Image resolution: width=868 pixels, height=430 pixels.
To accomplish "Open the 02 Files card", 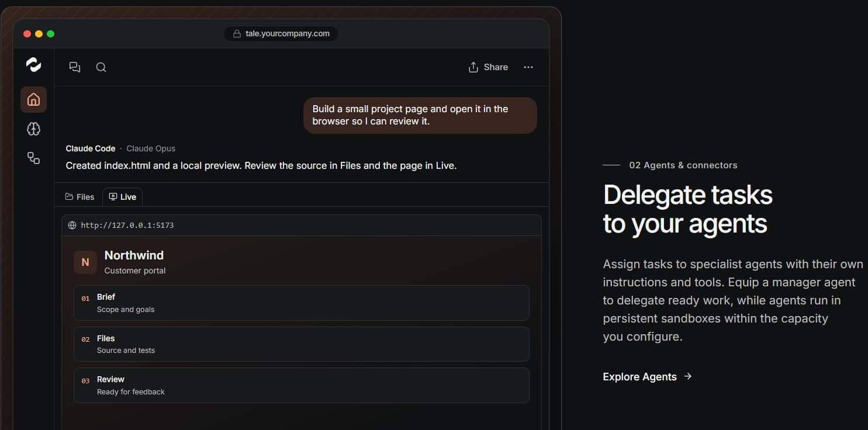I will point(302,344).
